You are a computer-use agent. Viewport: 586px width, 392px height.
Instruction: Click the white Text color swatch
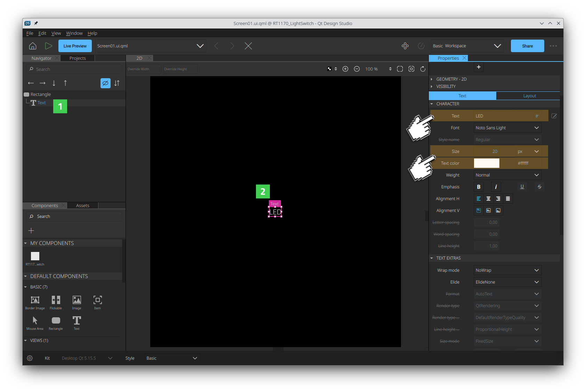487,163
